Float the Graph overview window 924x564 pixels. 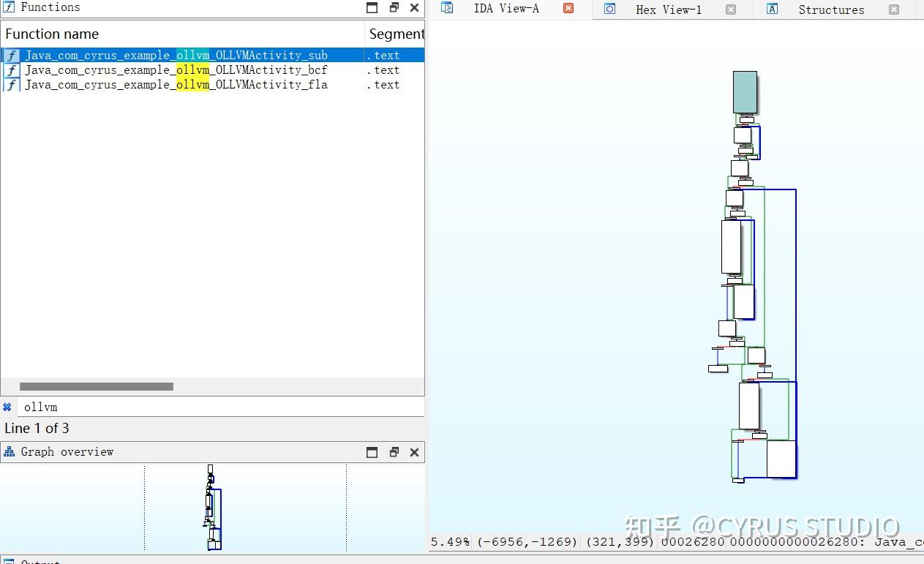point(394,452)
